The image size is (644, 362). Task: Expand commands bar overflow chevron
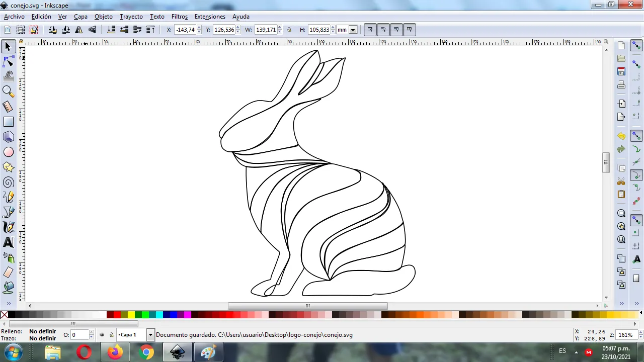click(621, 303)
